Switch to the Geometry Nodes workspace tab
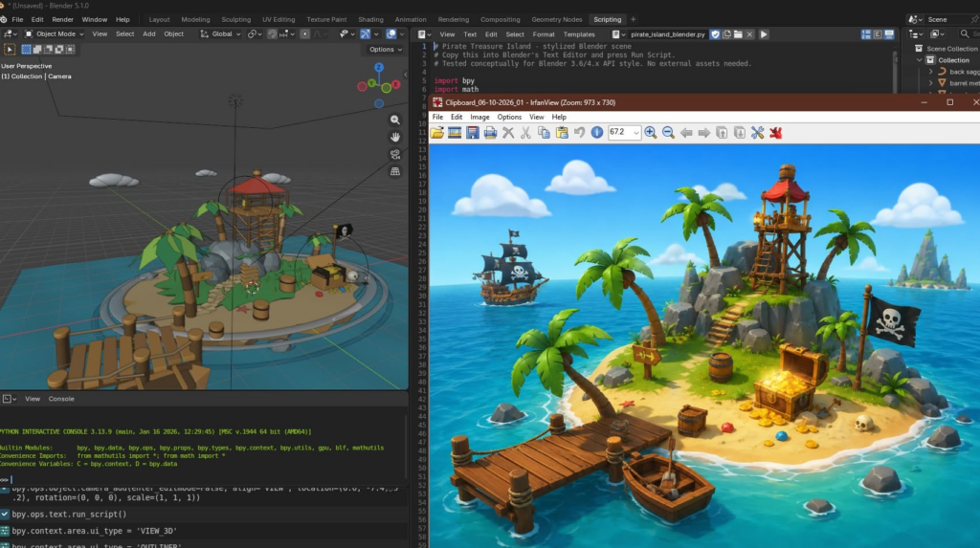The width and height of the screenshot is (980, 548). click(x=556, y=19)
